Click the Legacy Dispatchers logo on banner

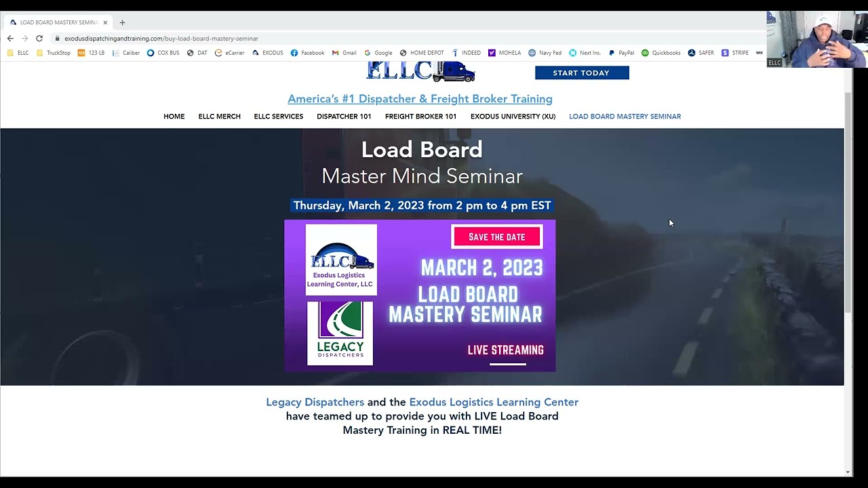pyautogui.click(x=340, y=333)
